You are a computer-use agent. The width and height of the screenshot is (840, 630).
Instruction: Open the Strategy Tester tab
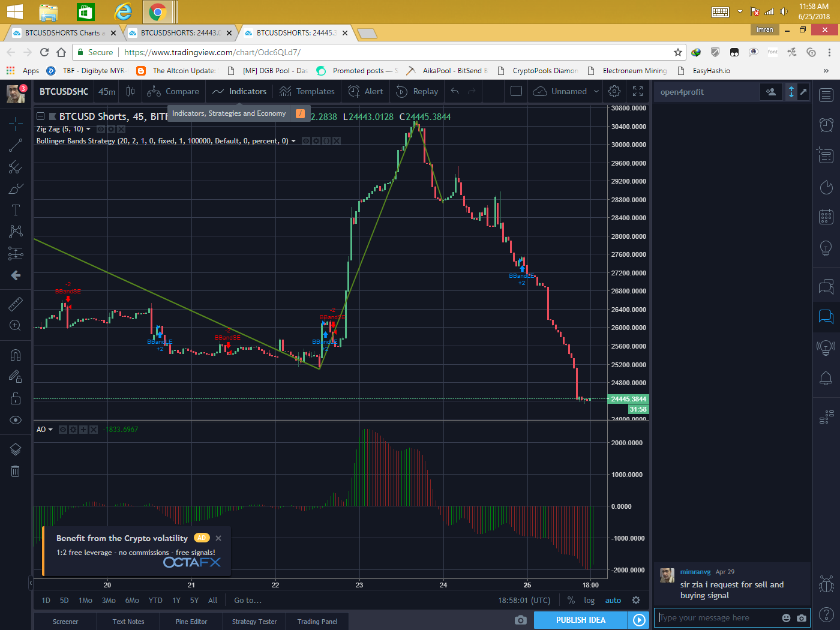click(254, 622)
